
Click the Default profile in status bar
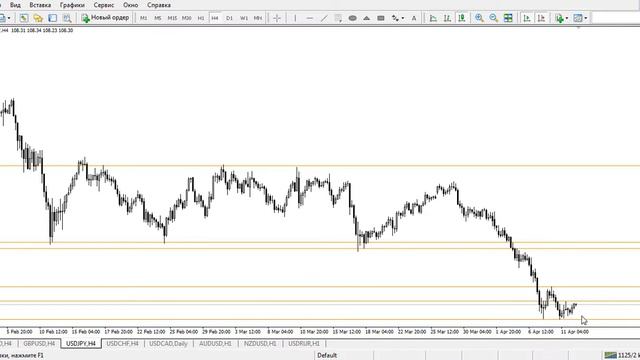pos(327,356)
